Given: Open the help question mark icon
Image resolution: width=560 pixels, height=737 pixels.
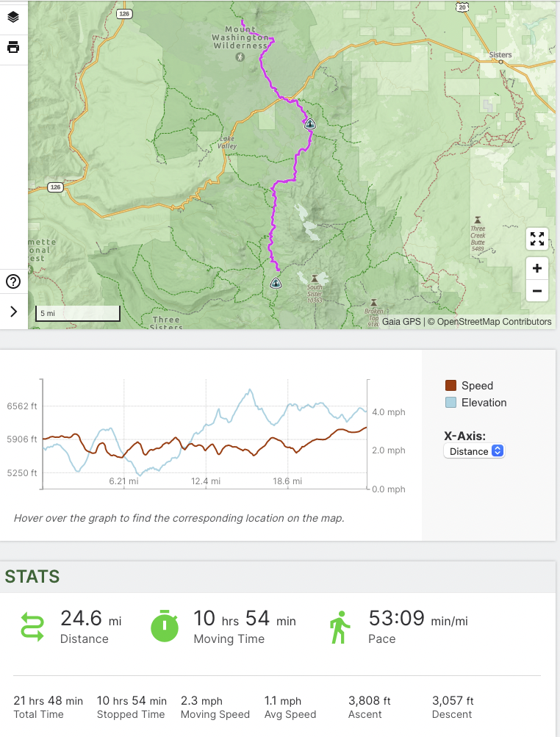Looking at the screenshot, I should click(13, 281).
